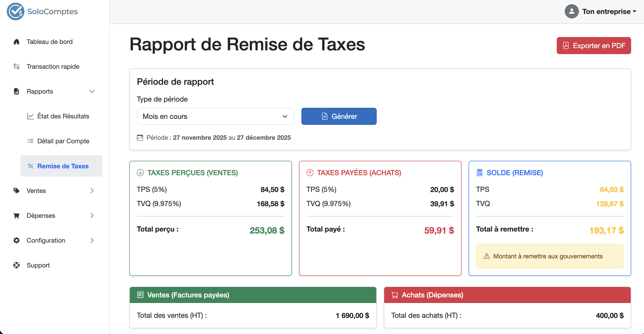Click the calendar icon beside Période
Screen dimensions: 644x334
(140, 138)
